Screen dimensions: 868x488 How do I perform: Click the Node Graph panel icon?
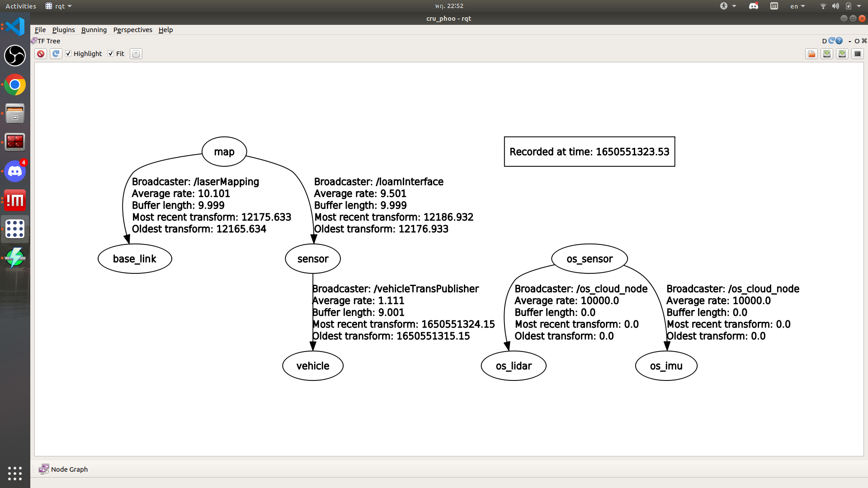[44, 469]
